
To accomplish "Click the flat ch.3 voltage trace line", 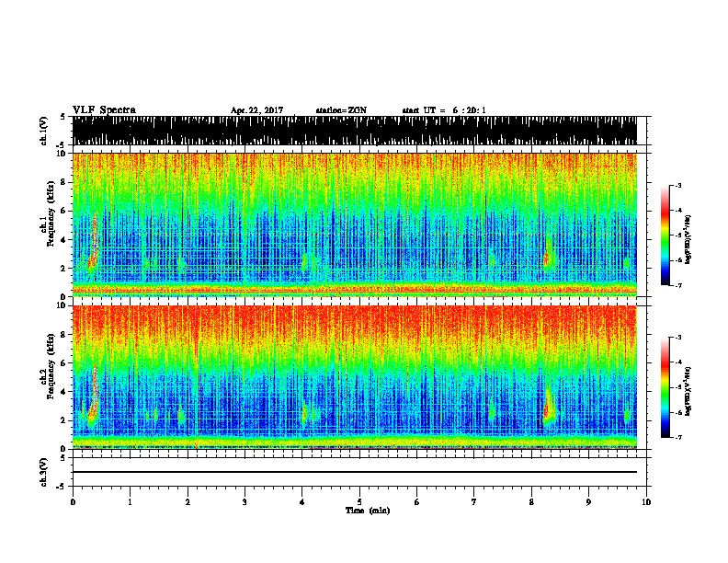I will (354, 472).
